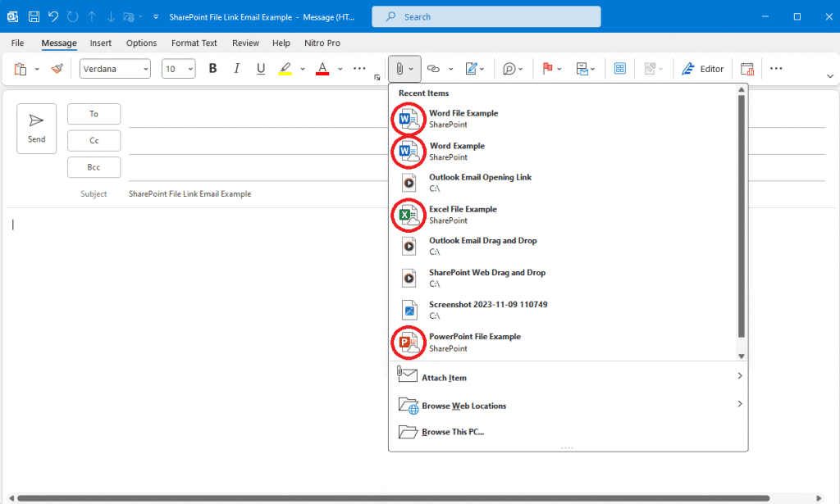
Task: Open the Verdana font dropdown
Action: click(x=114, y=69)
